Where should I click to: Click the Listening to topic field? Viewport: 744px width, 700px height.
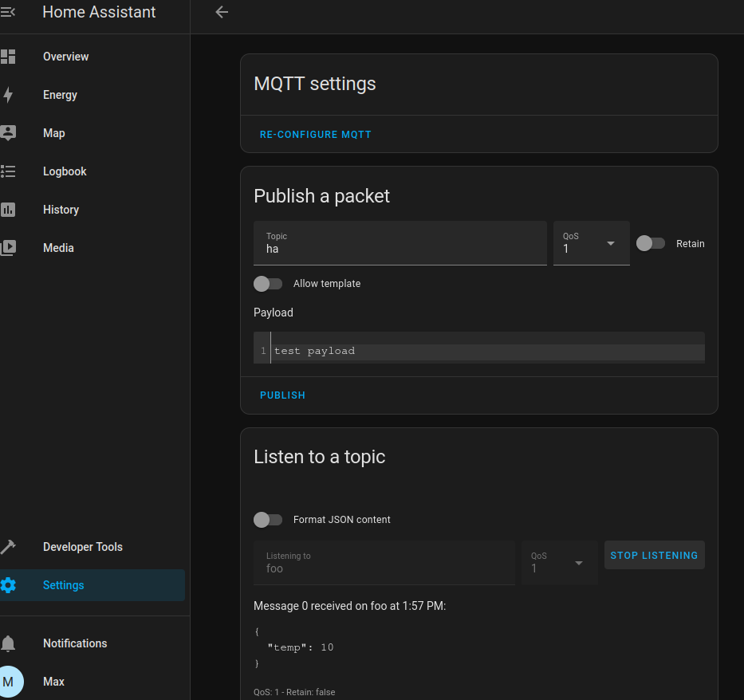click(x=384, y=563)
